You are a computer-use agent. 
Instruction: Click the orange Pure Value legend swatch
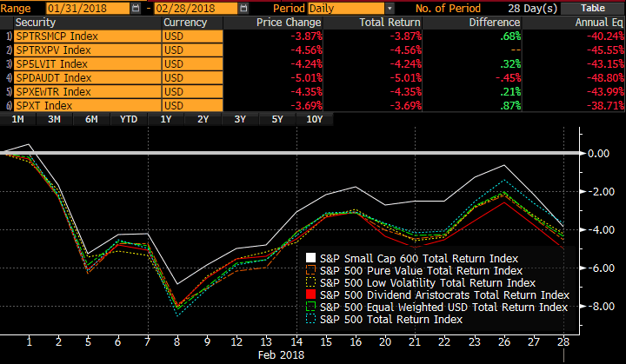[310, 270]
